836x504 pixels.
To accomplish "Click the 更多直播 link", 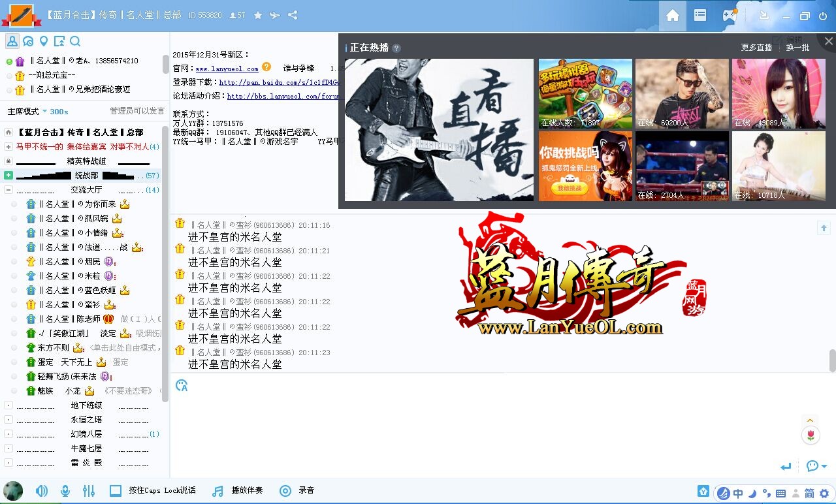I will 756,48.
